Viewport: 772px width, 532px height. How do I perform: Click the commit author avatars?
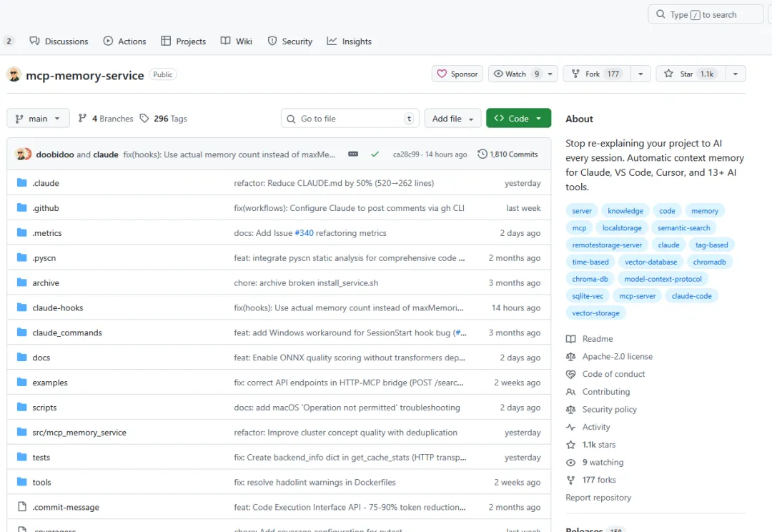point(23,154)
